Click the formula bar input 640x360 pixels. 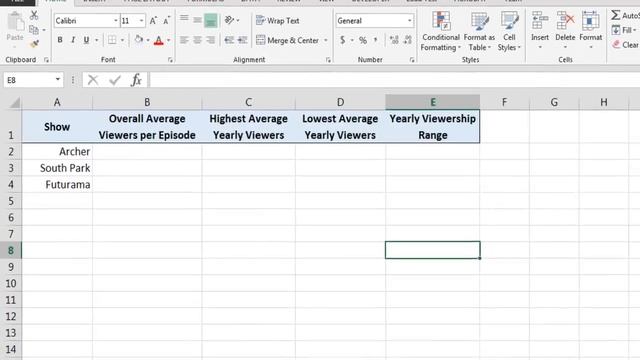pyautogui.click(x=394, y=80)
